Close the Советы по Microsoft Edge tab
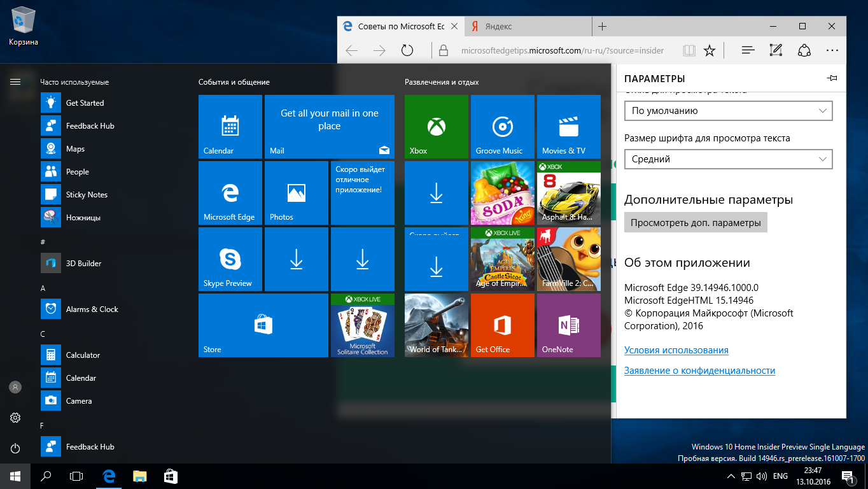 coord(454,26)
